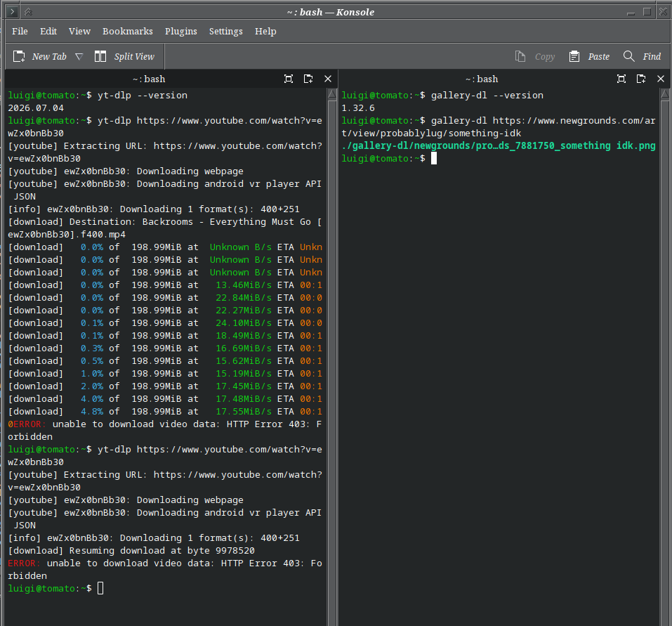Image resolution: width=672 pixels, height=626 pixels.
Task: Click the cursor prompt in the right pane
Action: (389, 159)
